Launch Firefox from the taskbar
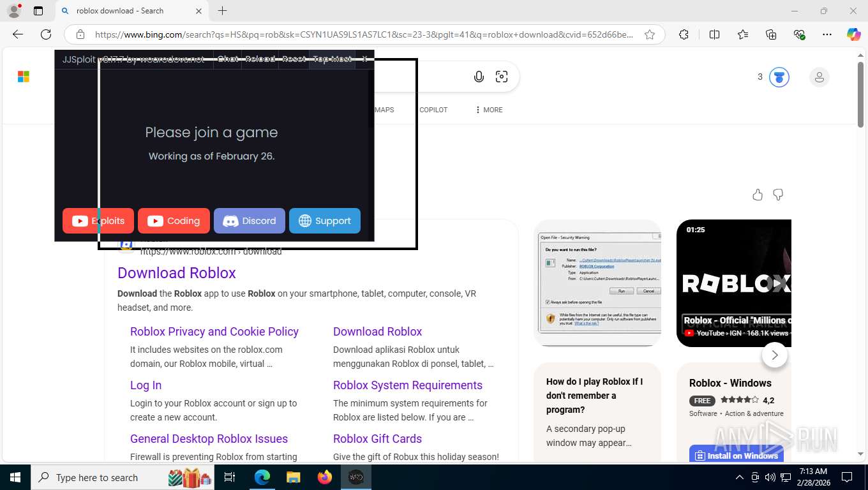868x490 pixels. [325, 477]
